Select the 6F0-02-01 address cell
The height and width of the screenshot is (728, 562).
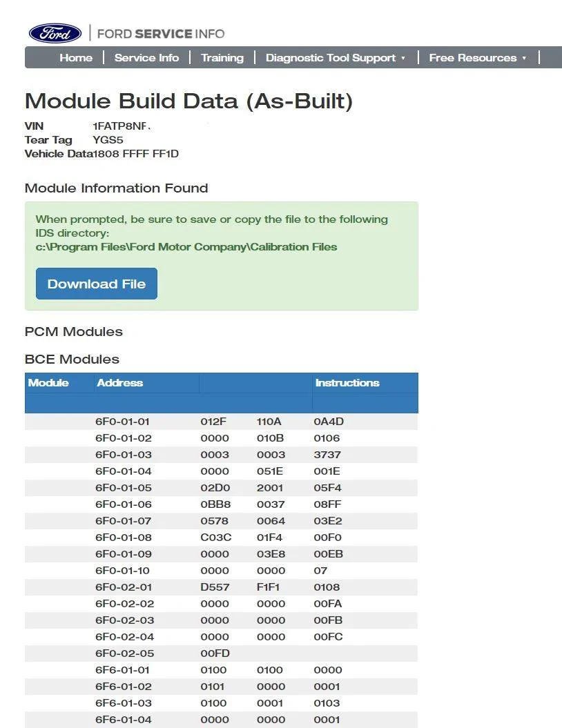(x=124, y=587)
